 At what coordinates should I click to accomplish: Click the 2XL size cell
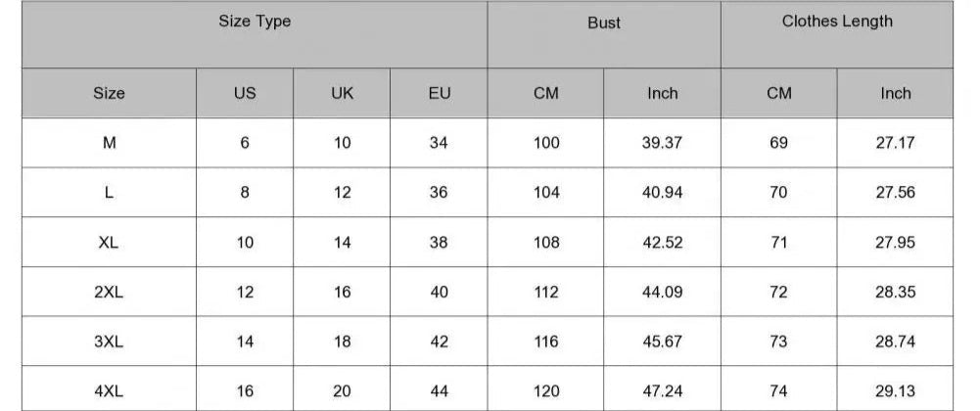(x=109, y=292)
